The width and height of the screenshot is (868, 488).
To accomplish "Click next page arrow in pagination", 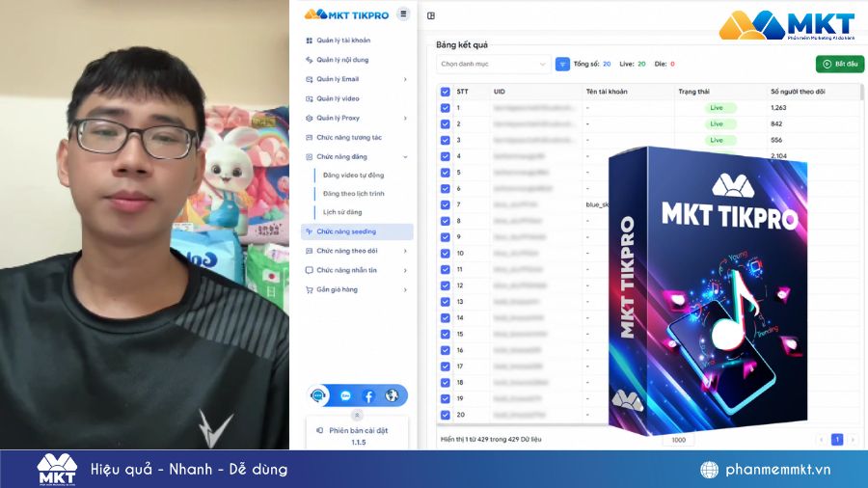I will point(853,440).
